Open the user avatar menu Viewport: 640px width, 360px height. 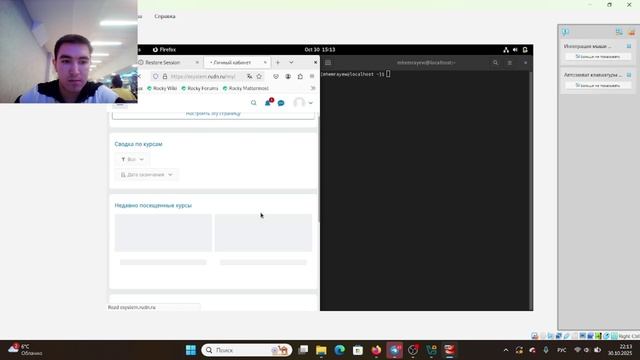(303, 103)
